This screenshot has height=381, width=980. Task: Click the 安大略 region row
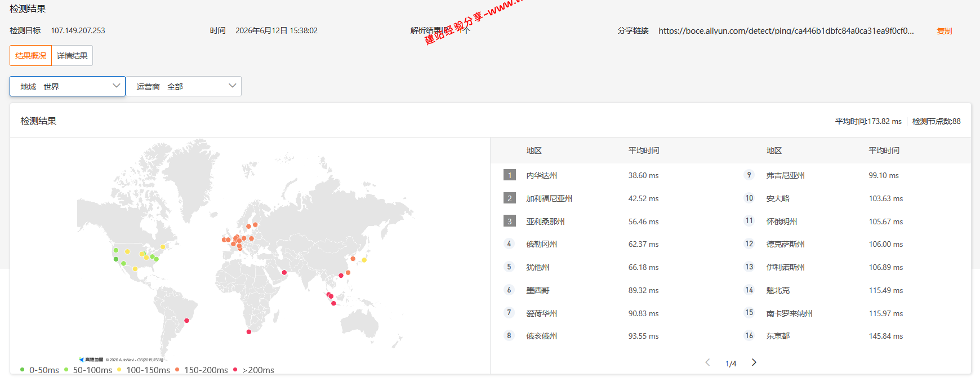[850, 198]
